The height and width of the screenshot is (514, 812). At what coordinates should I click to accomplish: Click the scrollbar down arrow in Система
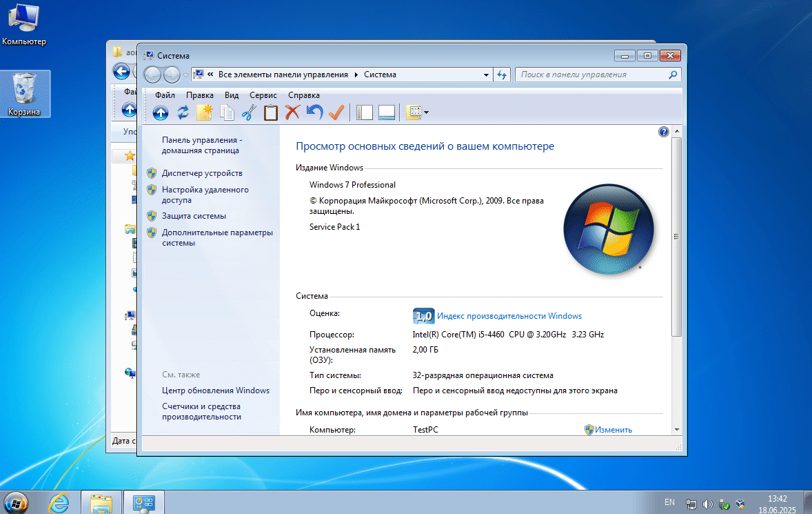[x=676, y=430]
